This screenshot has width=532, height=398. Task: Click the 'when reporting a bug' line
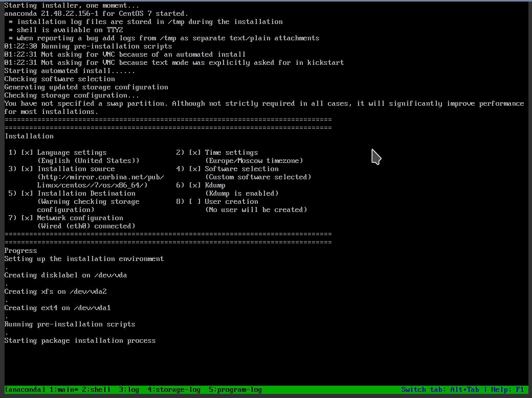click(x=164, y=38)
